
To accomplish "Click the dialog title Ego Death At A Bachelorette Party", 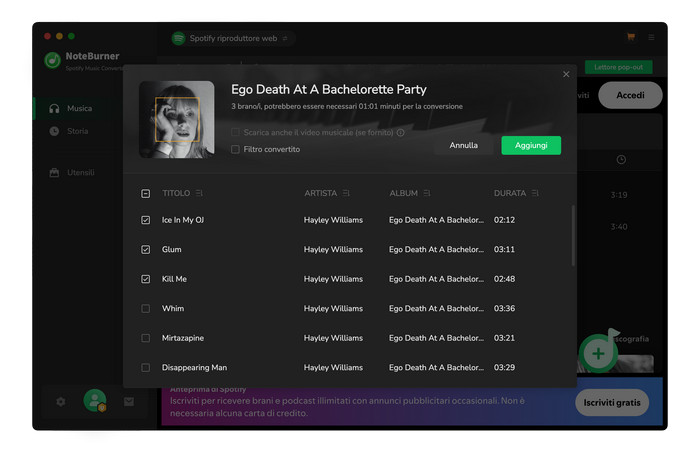I will tap(329, 90).
